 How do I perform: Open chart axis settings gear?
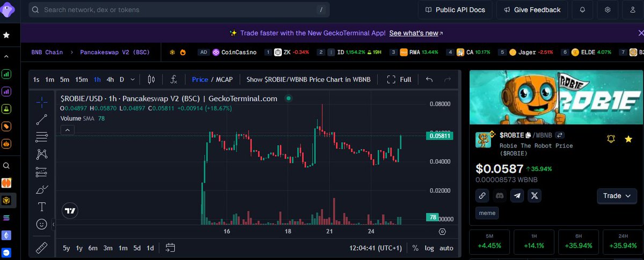[442, 232]
